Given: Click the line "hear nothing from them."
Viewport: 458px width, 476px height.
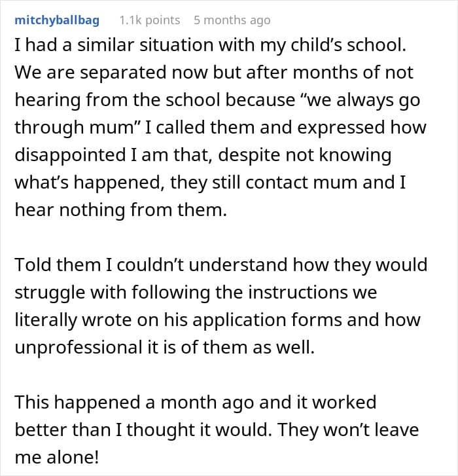Looking at the screenshot, I should [x=121, y=210].
